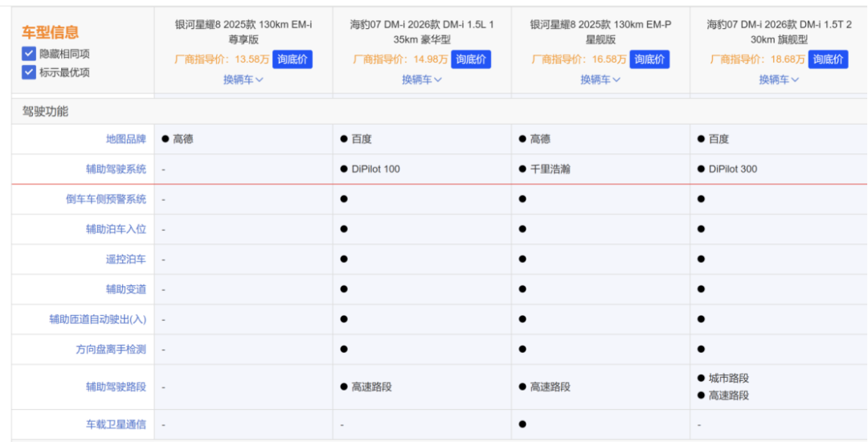
Task: Click 百度 in the 旗舰型 column
Action: 719,139
